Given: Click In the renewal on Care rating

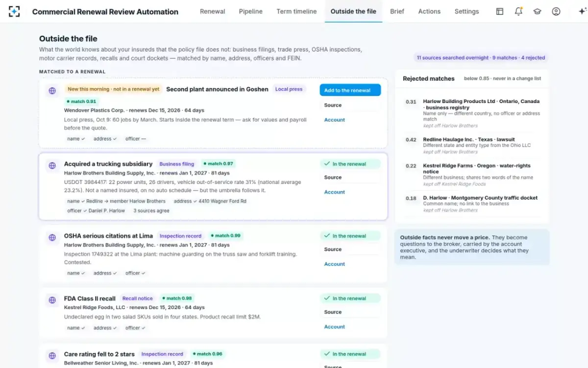Looking at the screenshot, I should click(350, 354).
